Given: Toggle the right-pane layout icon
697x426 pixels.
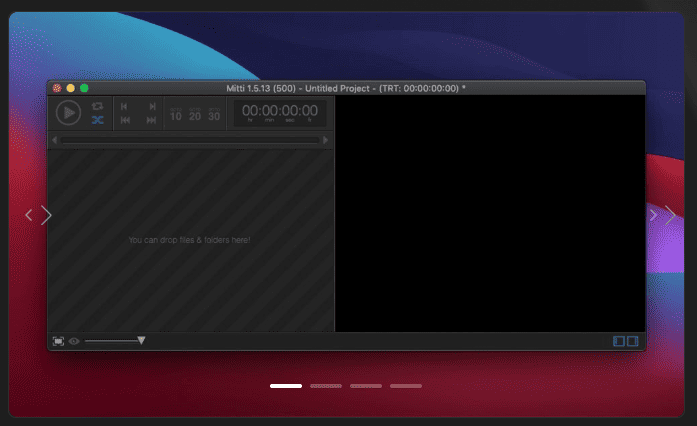Looking at the screenshot, I should (633, 341).
